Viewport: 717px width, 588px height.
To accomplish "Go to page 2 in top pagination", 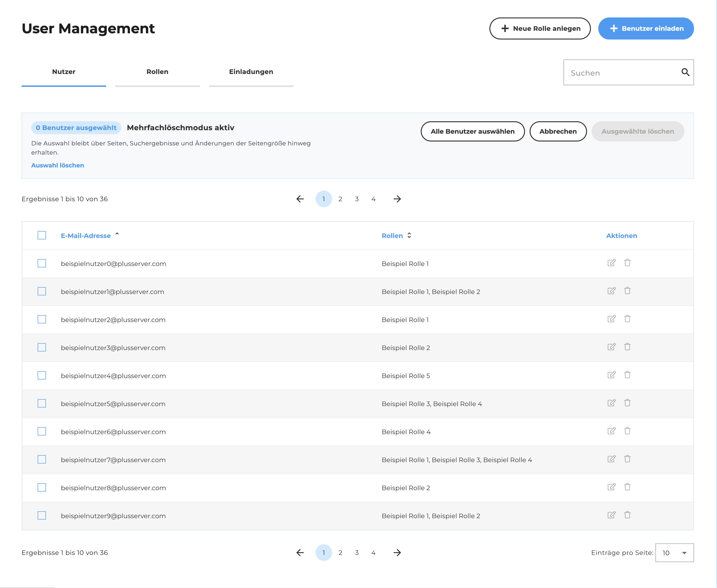I will click(x=340, y=199).
